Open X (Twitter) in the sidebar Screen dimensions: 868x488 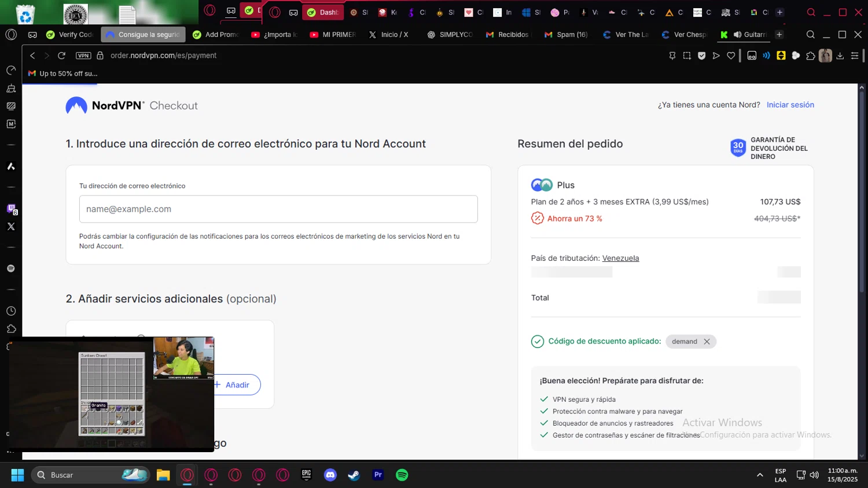click(11, 227)
